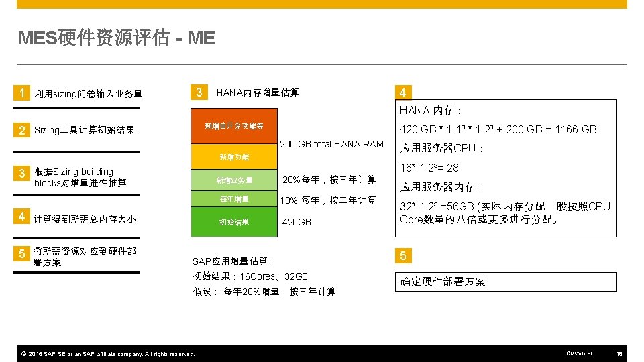Click the yellow block '新增功能'

coord(234,156)
